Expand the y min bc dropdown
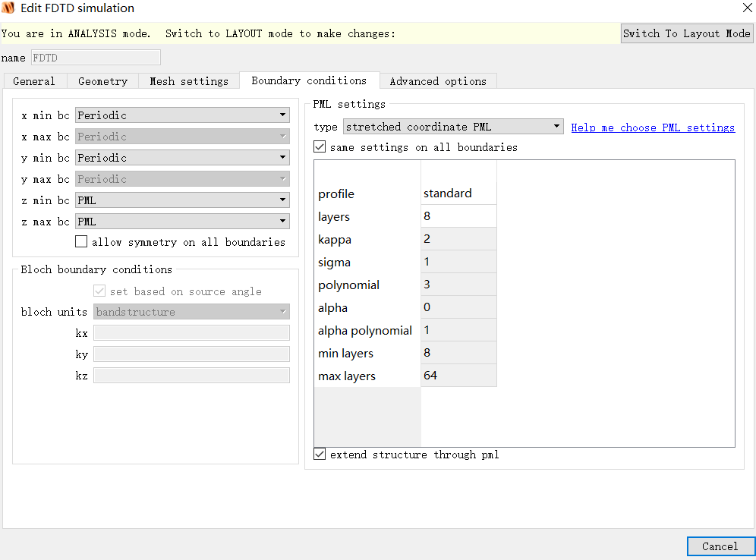The width and height of the screenshot is (756, 560). (182, 158)
